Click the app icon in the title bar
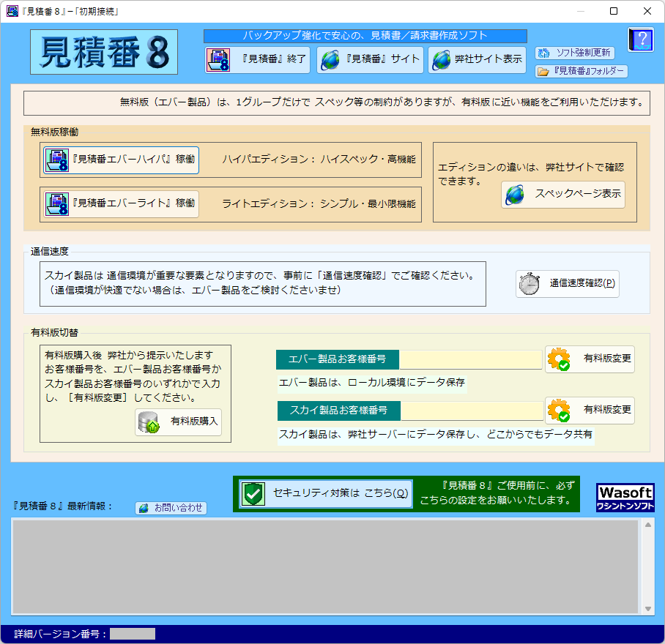665x644 pixels. click(x=12, y=11)
